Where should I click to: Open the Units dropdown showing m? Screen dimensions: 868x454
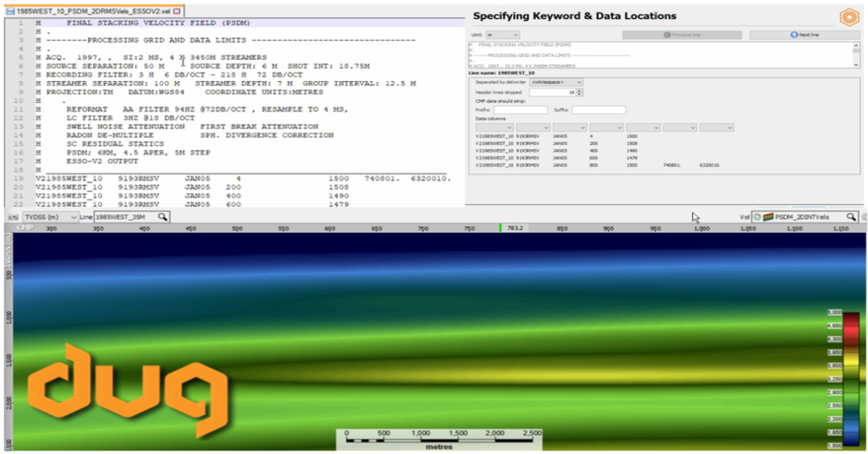pyautogui.click(x=503, y=35)
